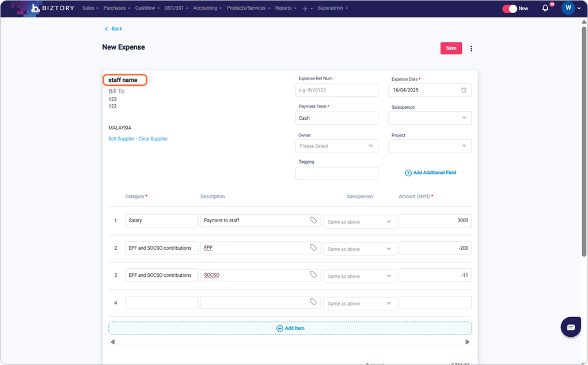The width and height of the screenshot is (588, 365).
Task: Expand the user account chevron
Action: pos(579,8)
